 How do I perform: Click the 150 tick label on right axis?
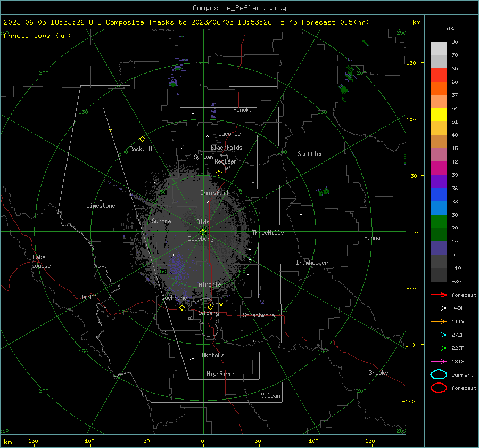[411, 63]
